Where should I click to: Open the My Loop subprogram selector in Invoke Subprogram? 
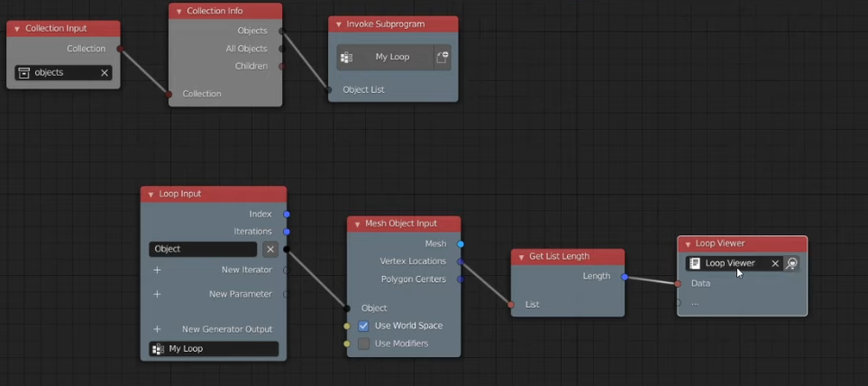[x=385, y=57]
